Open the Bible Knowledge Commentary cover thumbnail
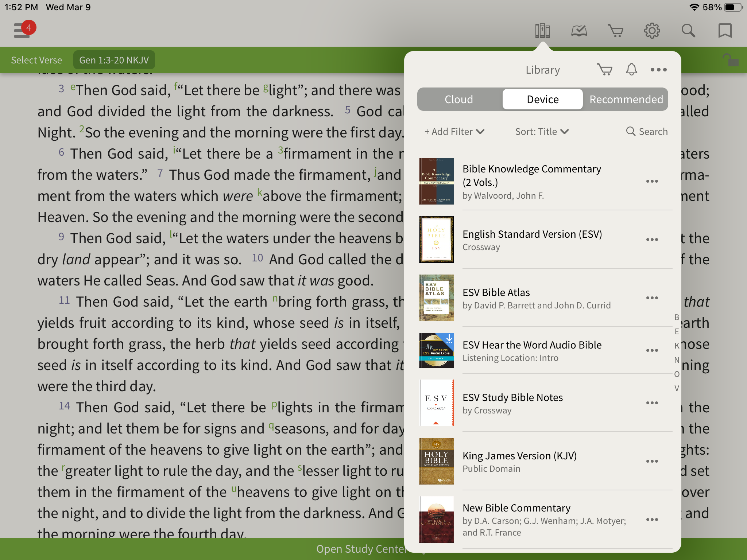The image size is (747, 560). (x=436, y=181)
